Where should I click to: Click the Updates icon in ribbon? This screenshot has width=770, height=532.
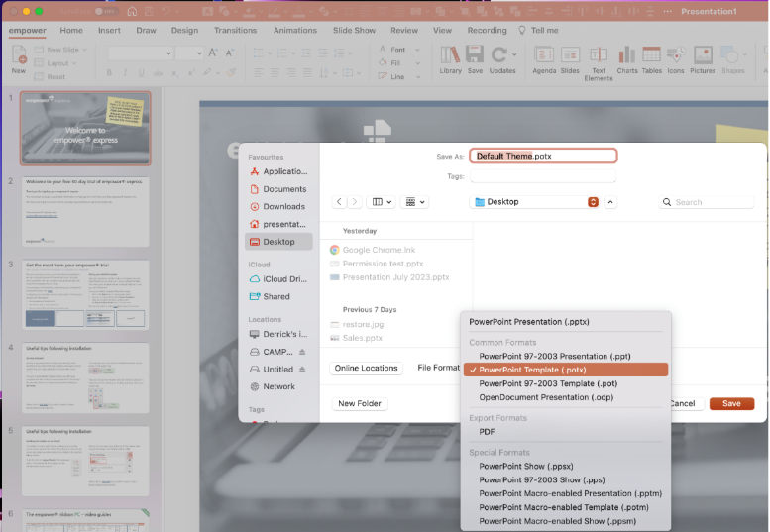point(502,59)
